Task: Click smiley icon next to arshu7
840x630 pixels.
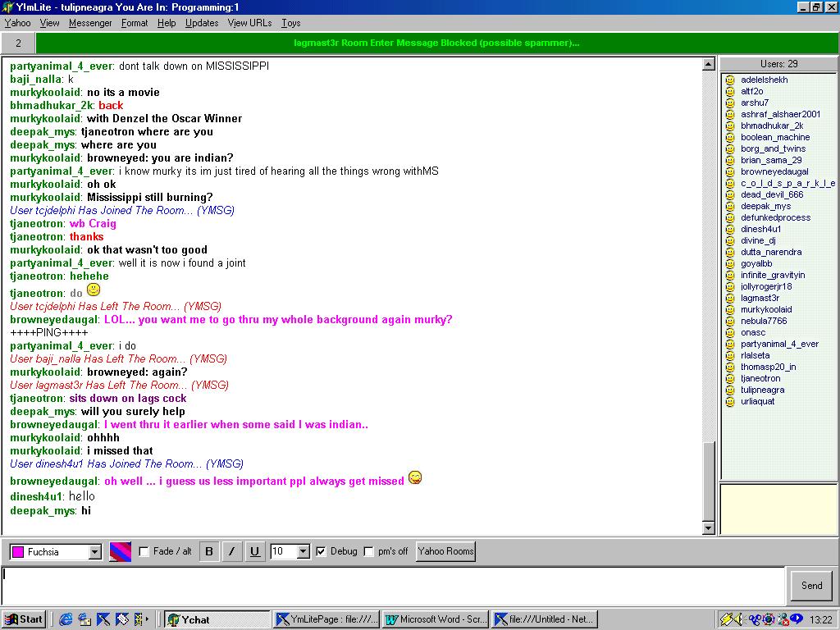Action: tap(729, 103)
